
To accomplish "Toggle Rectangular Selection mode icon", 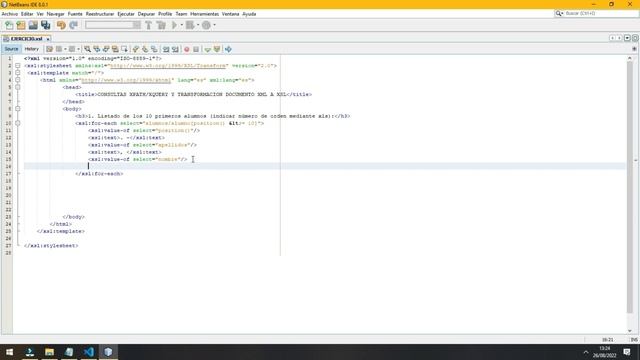I will click(x=124, y=49).
